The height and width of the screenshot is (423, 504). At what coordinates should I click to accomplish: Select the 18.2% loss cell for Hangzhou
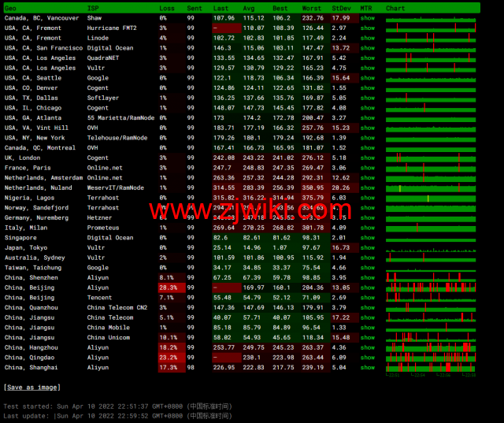click(x=172, y=347)
